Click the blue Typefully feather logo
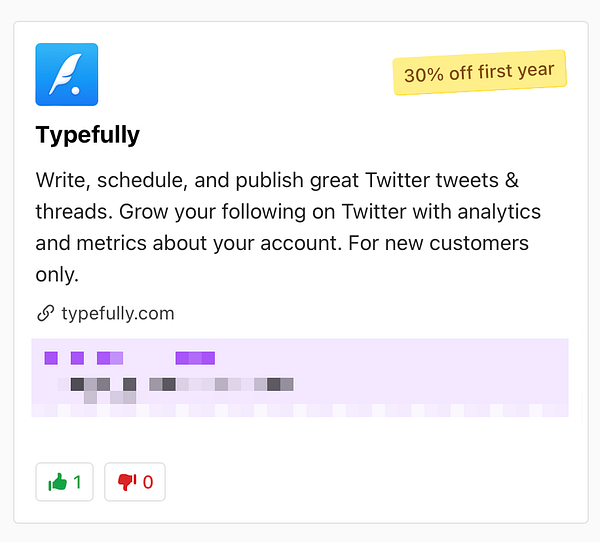Image resolution: width=600 pixels, height=542 pixels. click(67, 74)
